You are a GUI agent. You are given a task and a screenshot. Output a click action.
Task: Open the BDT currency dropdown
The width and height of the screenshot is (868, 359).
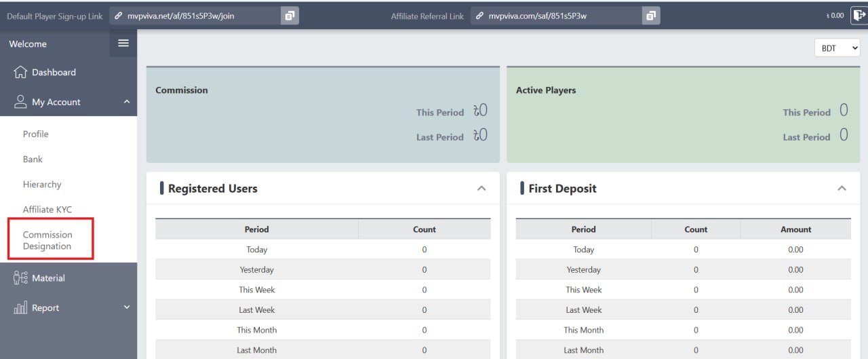[837, 48]
